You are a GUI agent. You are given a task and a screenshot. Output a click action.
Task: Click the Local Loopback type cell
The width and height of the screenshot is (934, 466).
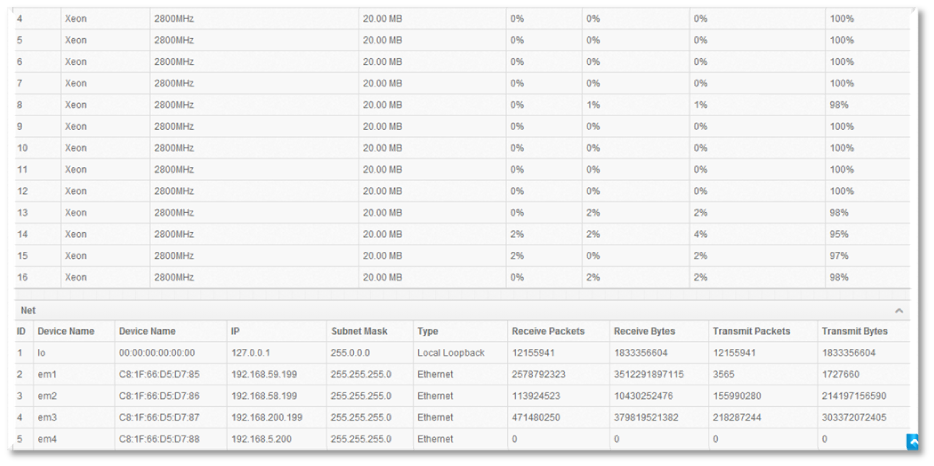coord(451,353)
